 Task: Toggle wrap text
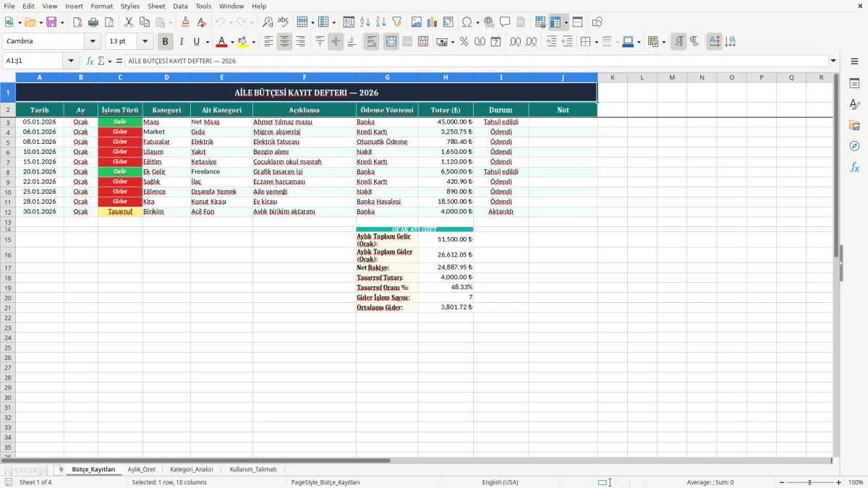(x=372, y=42)
